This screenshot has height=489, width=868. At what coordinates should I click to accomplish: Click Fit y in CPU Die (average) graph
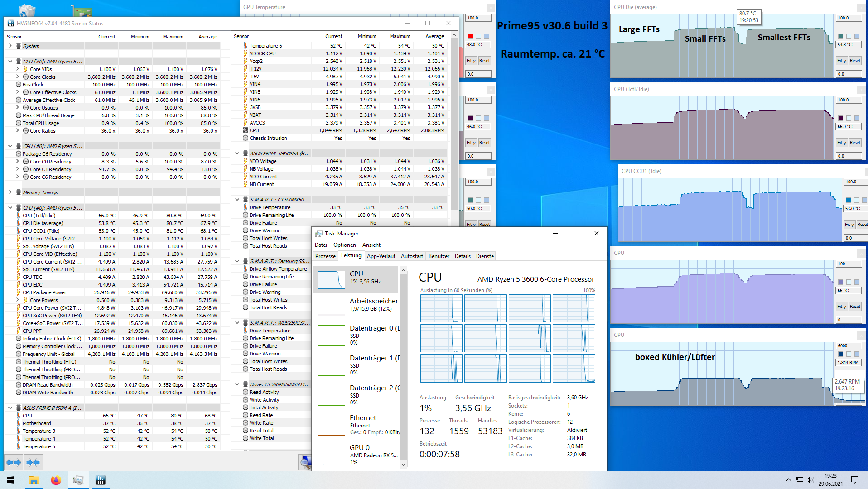click(842, 61)
